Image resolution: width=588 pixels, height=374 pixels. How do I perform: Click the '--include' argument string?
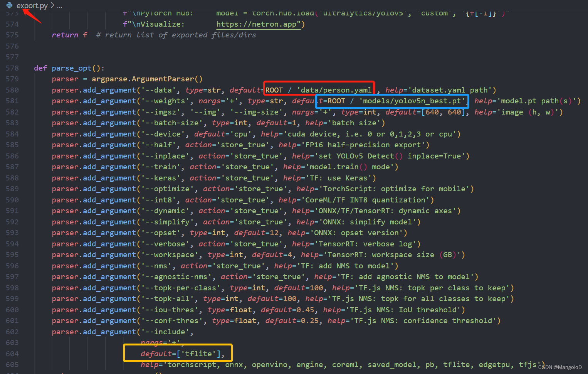[x=165, y=332]
